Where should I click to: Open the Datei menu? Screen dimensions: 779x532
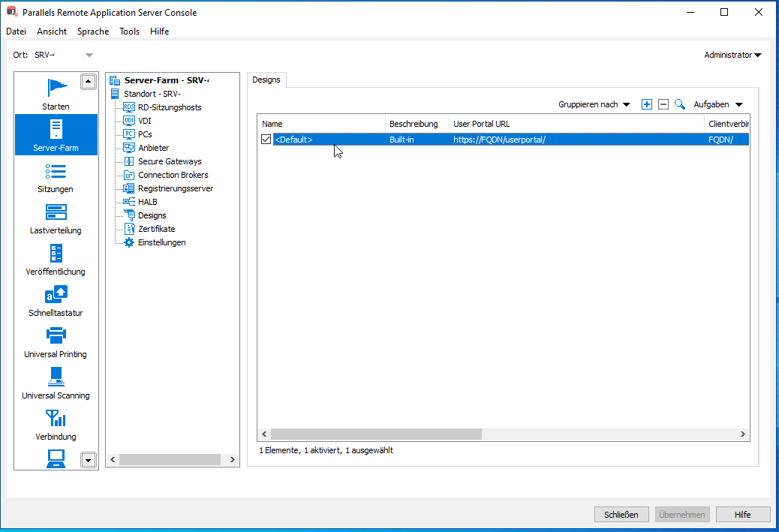[x=16, y=31]
